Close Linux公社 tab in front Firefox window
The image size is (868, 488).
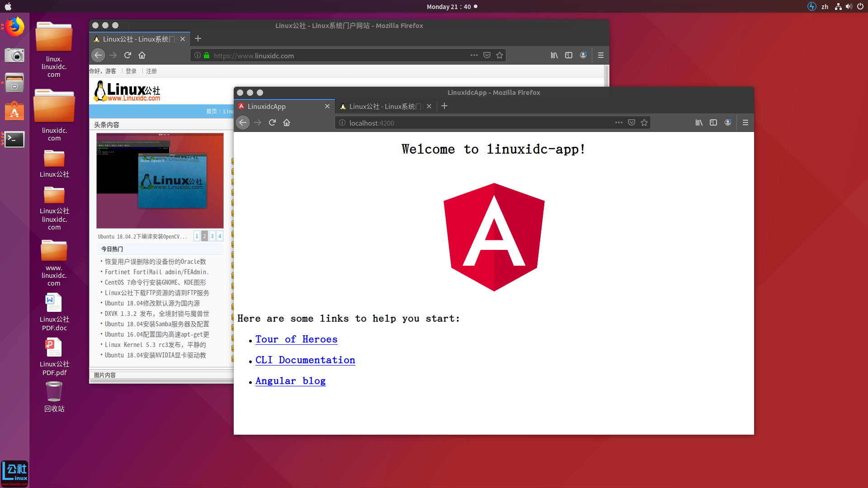pyautogui.click(x=429, y=106)
